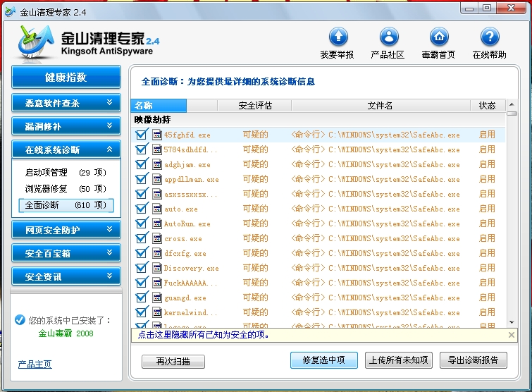
Task: Expand the 安全资讯 section
Action: [x=66, y=276]
